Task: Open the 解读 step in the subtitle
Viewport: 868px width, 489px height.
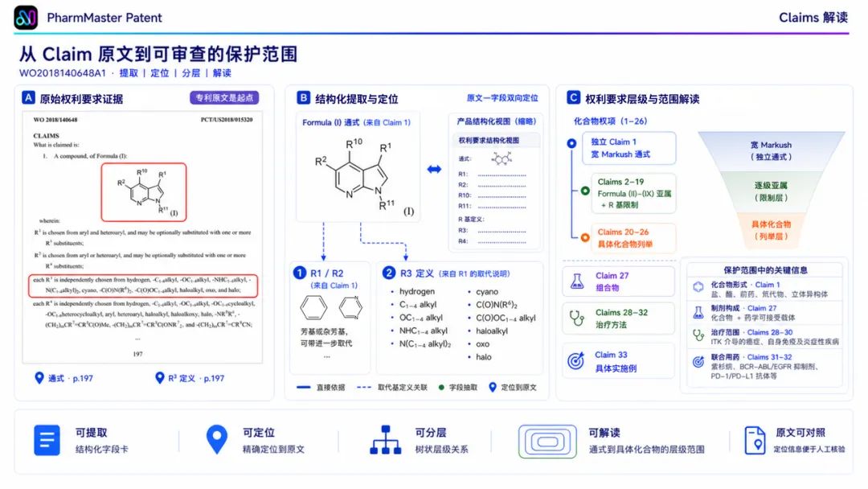Action: pyautogui.click(x=222, y=73)
